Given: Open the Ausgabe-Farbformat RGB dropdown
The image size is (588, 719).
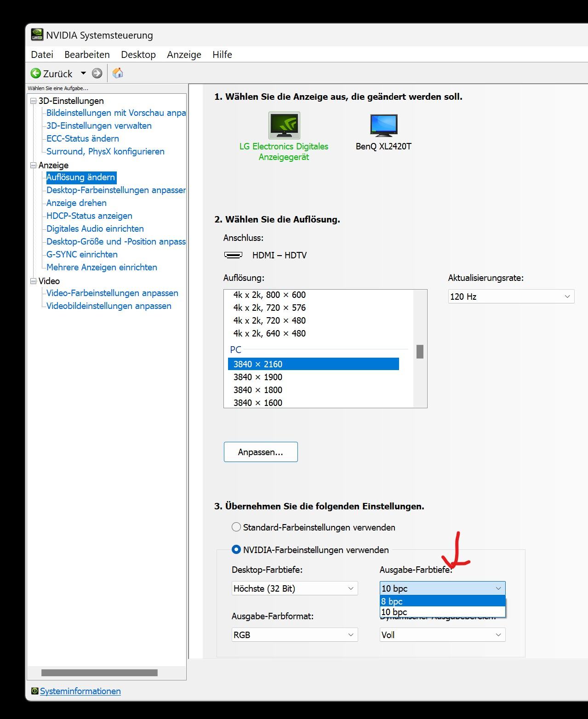Looking at the screenshot, I should tap(295, 635).
